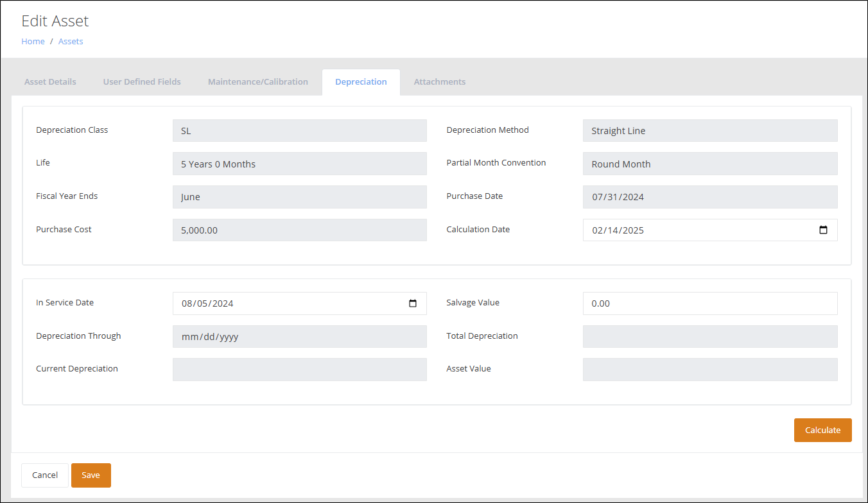Viewport: 868px width, 503px height.
Task: Click the Calculate button
Action: tap(822, 430)
